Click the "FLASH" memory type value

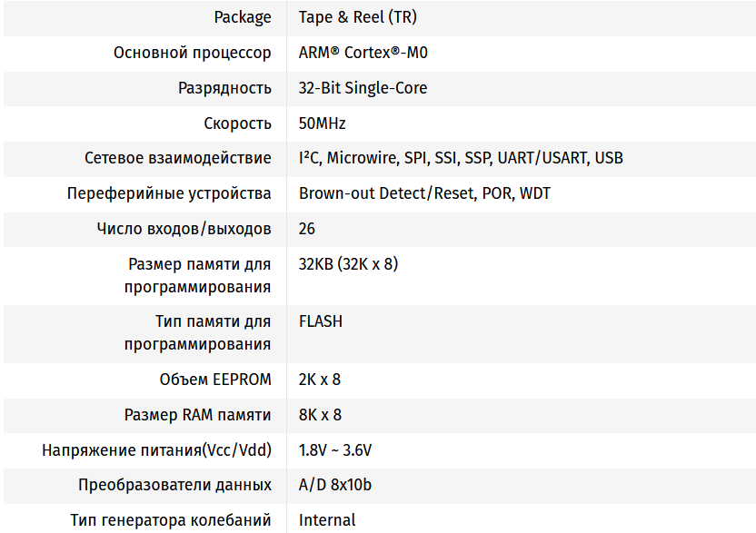coord(321,321)
